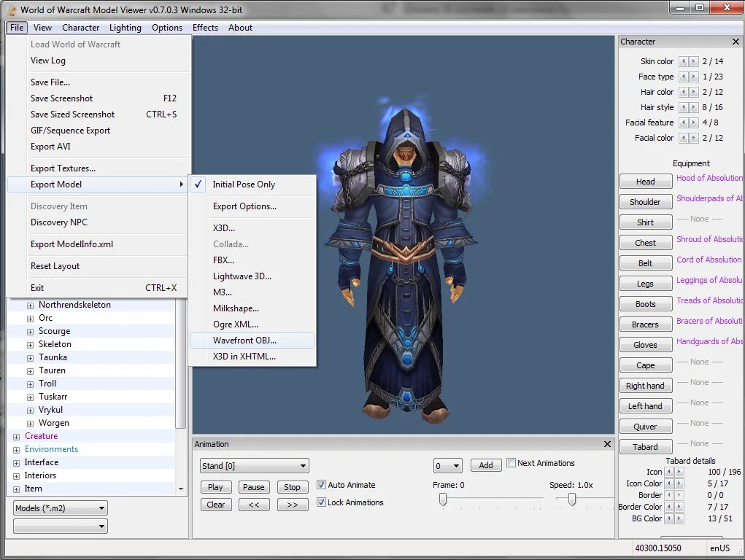Click the Tabard equipment button
The width and height of the screenshot is (745, 560).
tap(646, 447)
